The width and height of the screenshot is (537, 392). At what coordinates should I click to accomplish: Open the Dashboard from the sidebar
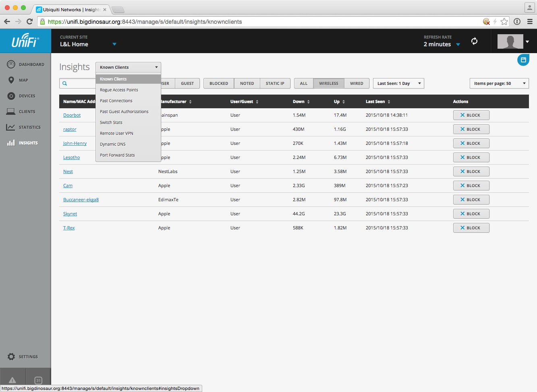[26, 64]
